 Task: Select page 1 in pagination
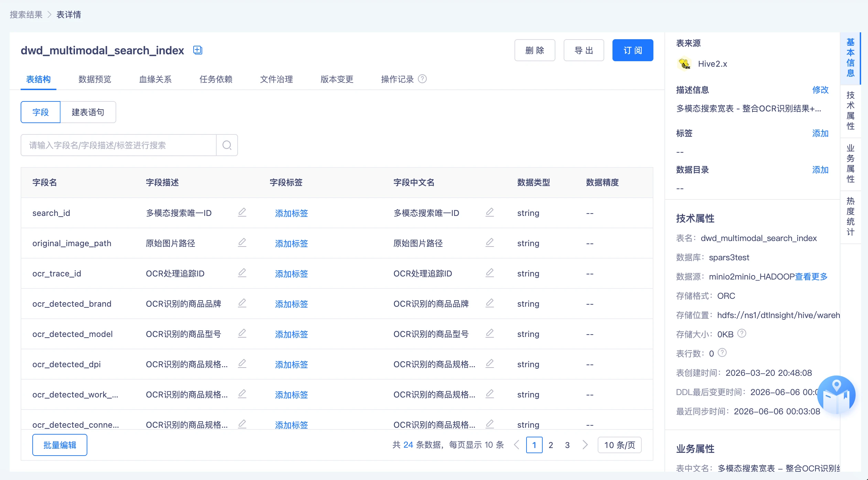click(x=534, y=445)
